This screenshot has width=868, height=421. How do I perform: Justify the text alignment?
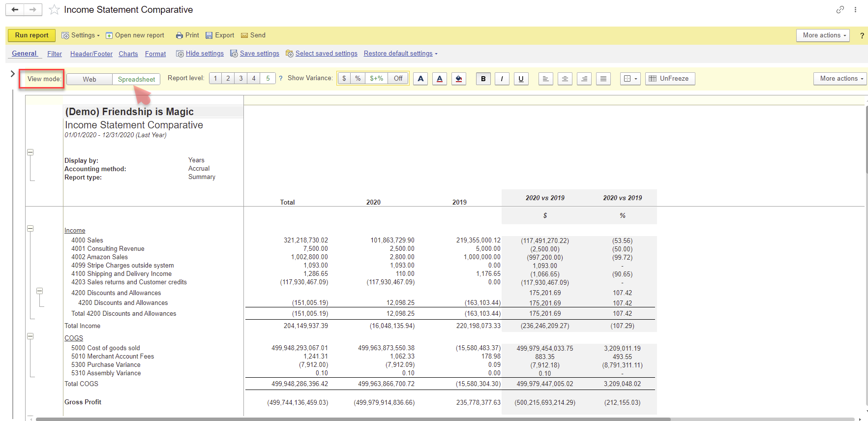coord(603,79)
